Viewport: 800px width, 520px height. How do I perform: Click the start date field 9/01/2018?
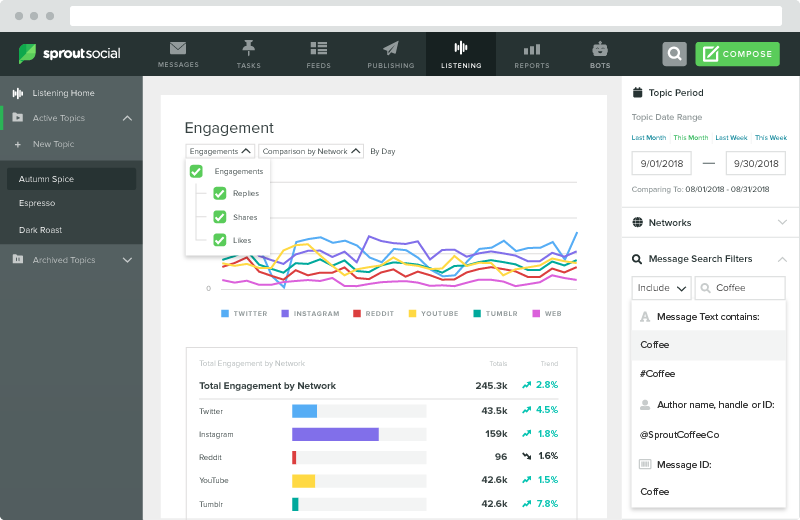point(660,163)
